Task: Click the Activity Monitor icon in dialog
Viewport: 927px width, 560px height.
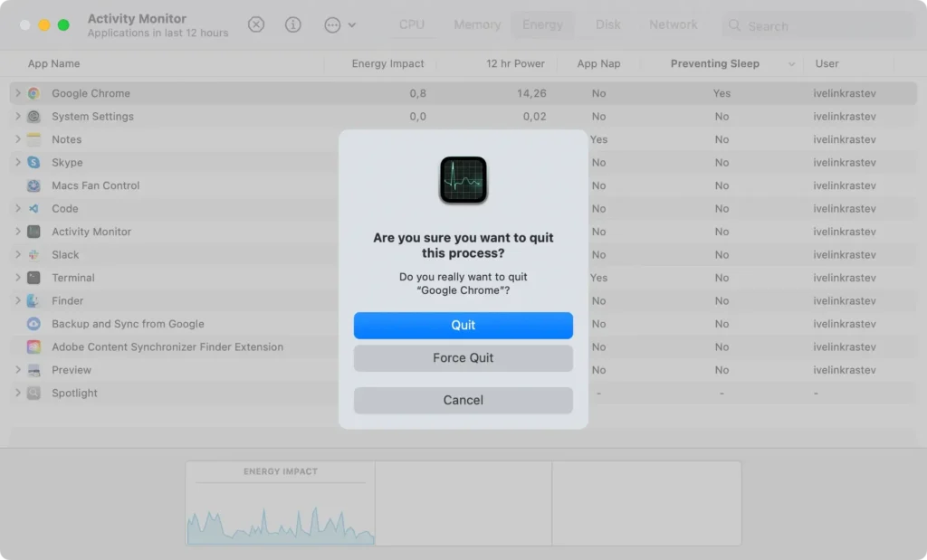Action: tap(463, 180)
